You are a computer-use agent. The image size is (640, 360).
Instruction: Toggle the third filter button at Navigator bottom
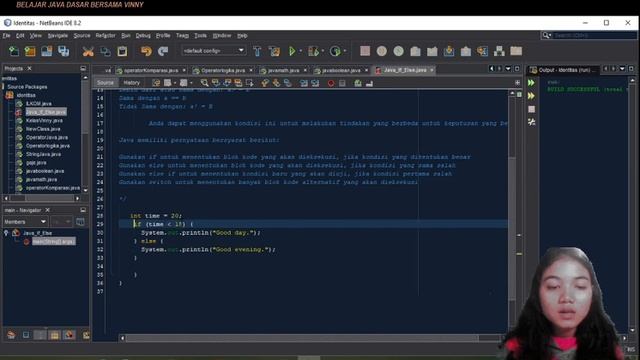click(x=40, y=335)
